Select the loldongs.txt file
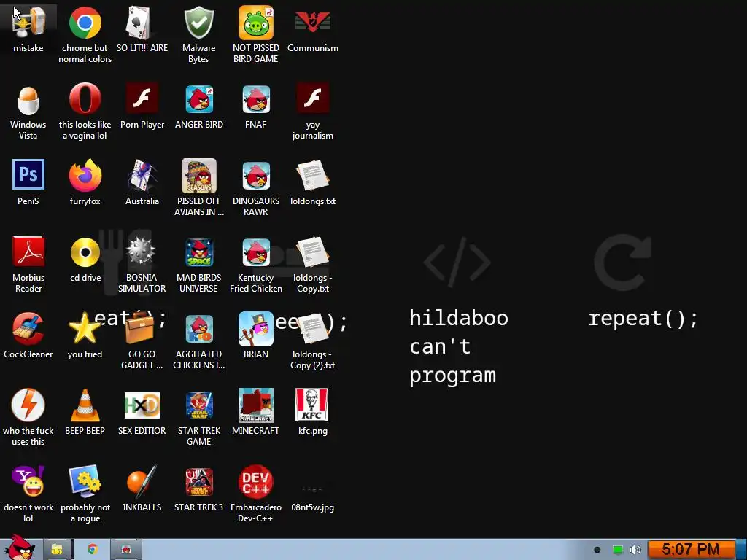The height and width of the screenshot is (560, 747). [x=312, y=176]
